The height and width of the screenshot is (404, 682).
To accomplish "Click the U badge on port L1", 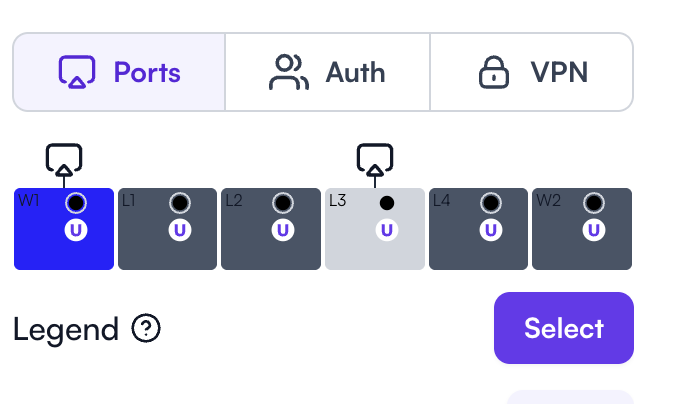I will coord(180,230).
